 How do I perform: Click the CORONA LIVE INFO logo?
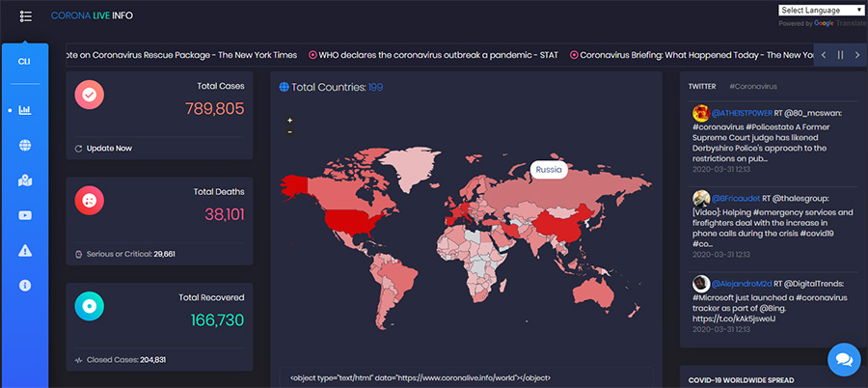pos(92,15)
